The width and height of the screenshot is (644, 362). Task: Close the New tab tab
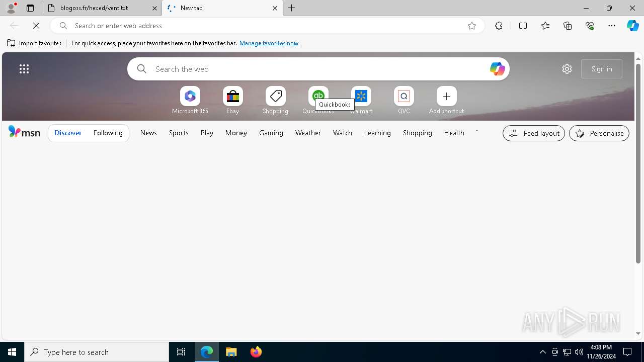tap(275, 8)
